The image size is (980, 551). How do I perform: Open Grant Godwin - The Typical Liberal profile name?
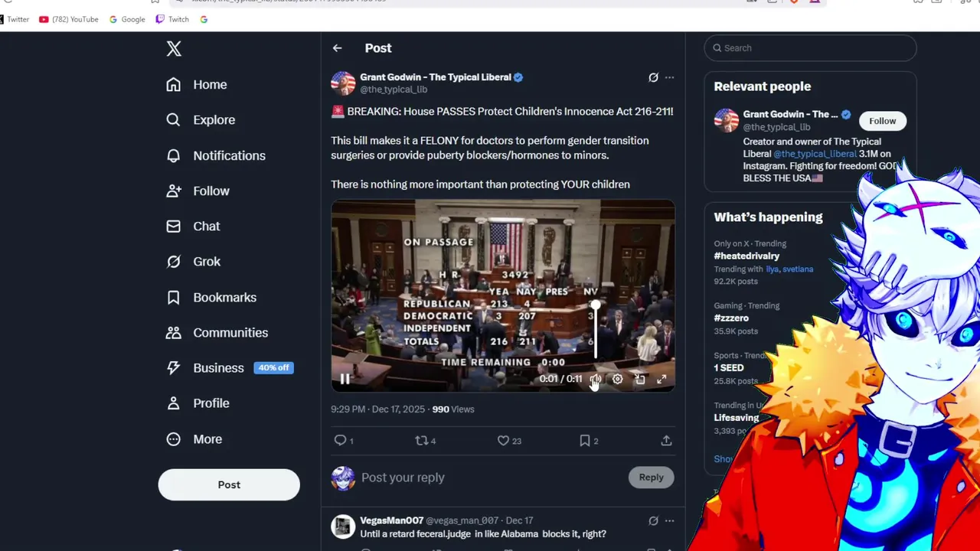click(436, 77)
